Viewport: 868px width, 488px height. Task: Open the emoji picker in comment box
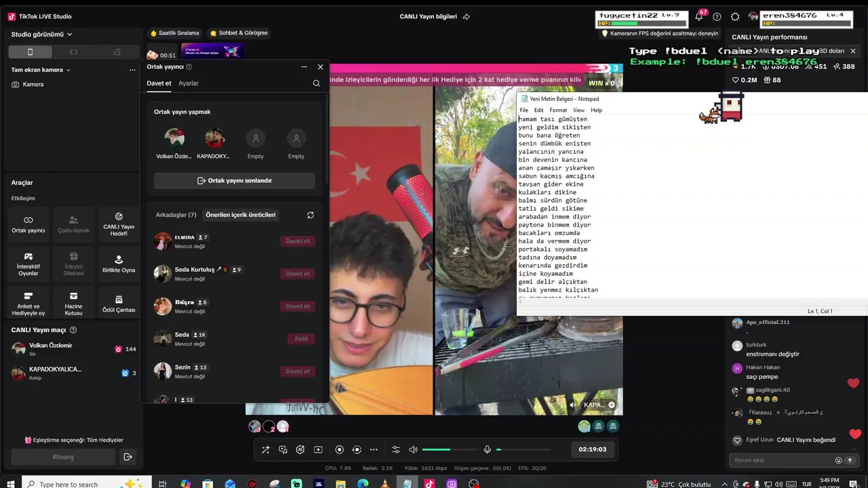[838, 460]
